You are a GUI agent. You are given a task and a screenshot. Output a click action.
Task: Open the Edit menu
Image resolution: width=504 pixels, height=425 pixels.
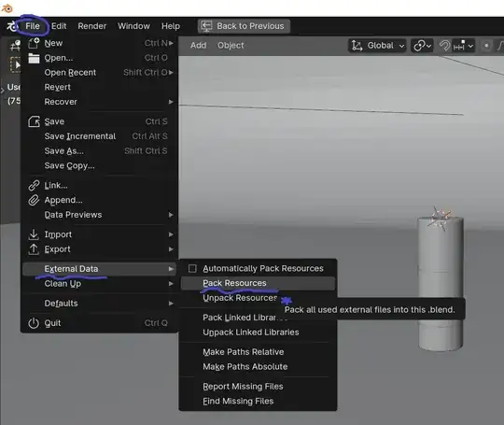(x=59, y=26)
